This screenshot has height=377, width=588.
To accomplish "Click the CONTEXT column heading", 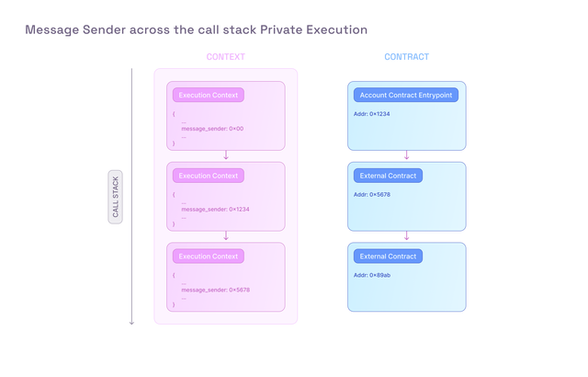I will (x=225, y=57).
